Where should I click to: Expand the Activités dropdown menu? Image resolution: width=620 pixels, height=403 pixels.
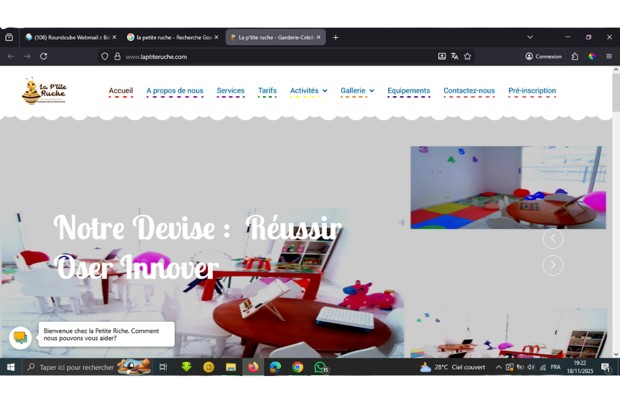click(308, 91)
